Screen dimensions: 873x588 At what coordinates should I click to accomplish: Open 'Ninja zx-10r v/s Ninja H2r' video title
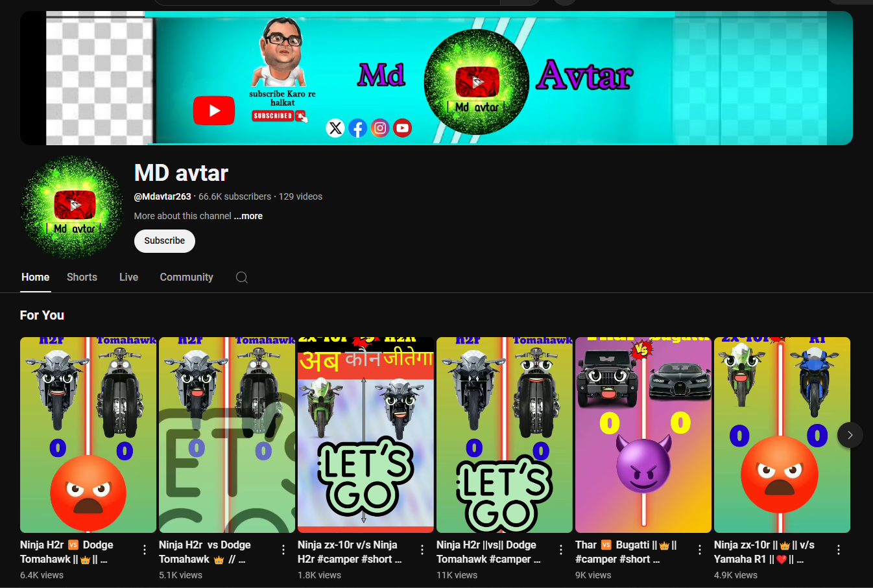[350, 552]
